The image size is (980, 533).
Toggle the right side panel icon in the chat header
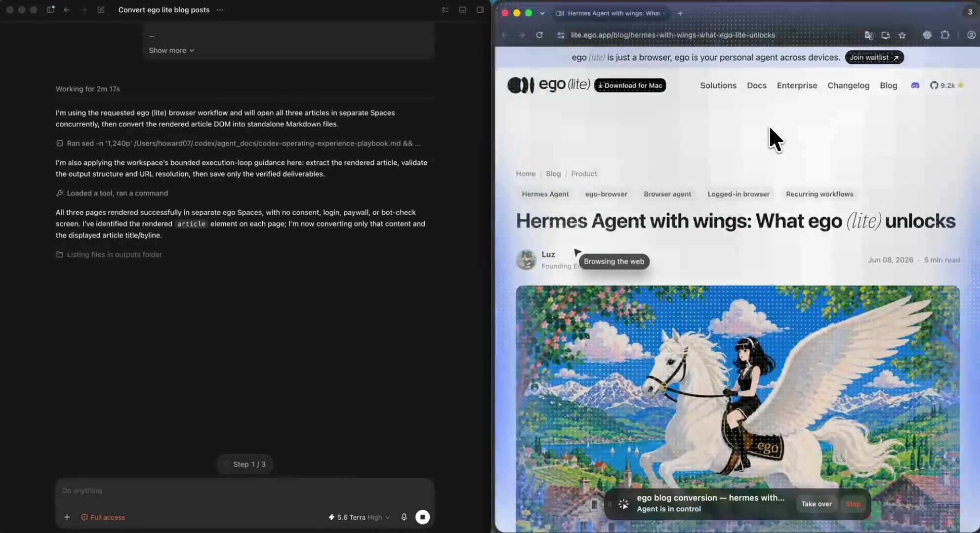[x=480, y=10]
